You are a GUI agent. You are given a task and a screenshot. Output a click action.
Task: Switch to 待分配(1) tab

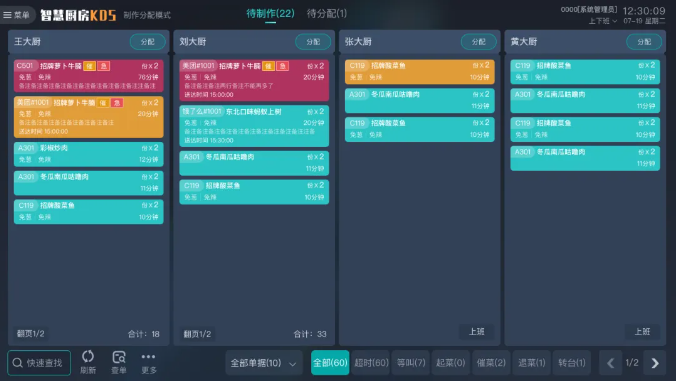[326, 13]
